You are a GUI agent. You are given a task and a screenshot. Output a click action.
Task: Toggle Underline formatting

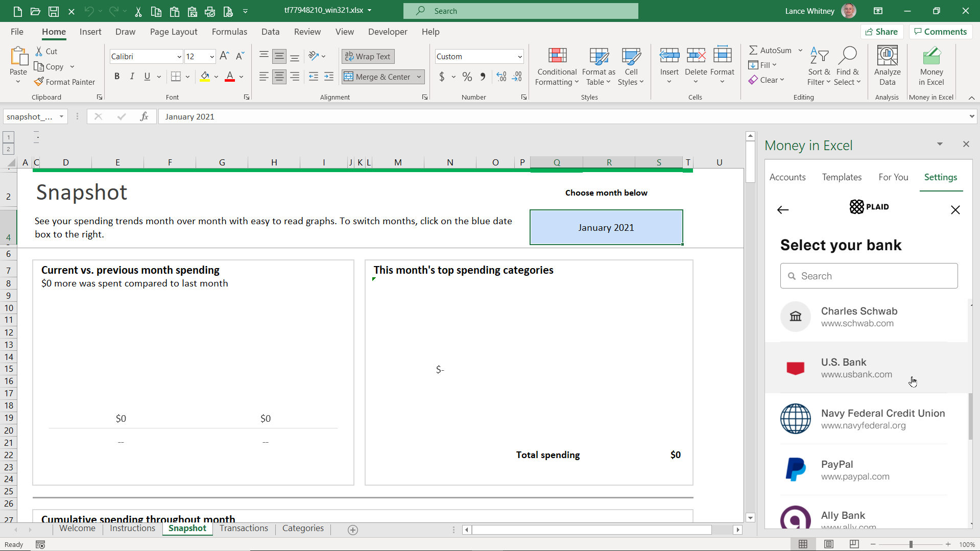coord(147,77)
